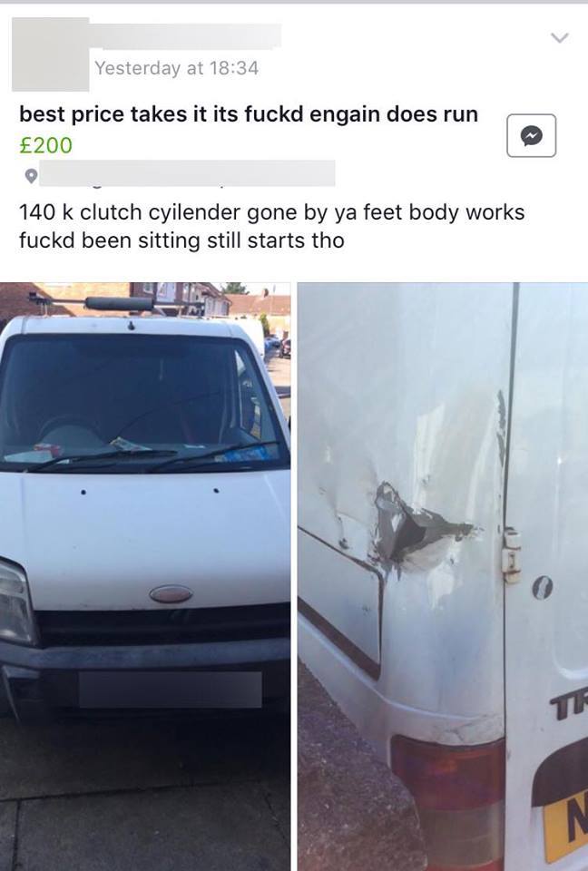Tap the blurred number plate in the front photo

170,690
